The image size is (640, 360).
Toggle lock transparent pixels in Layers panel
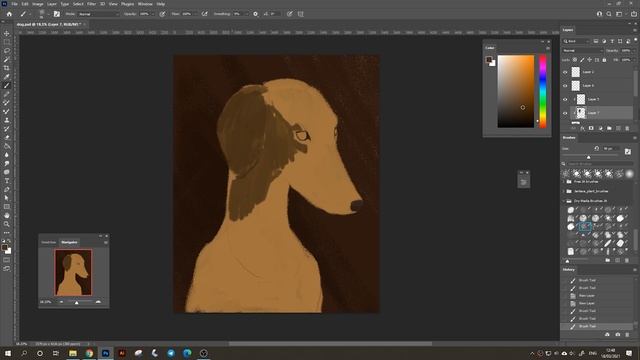(575, 60)
